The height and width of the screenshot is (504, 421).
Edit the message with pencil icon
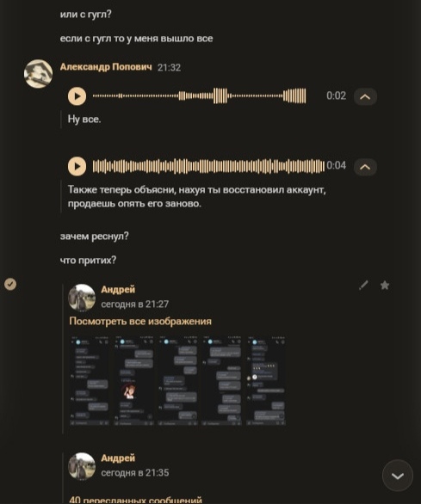(x=363, y=285)
